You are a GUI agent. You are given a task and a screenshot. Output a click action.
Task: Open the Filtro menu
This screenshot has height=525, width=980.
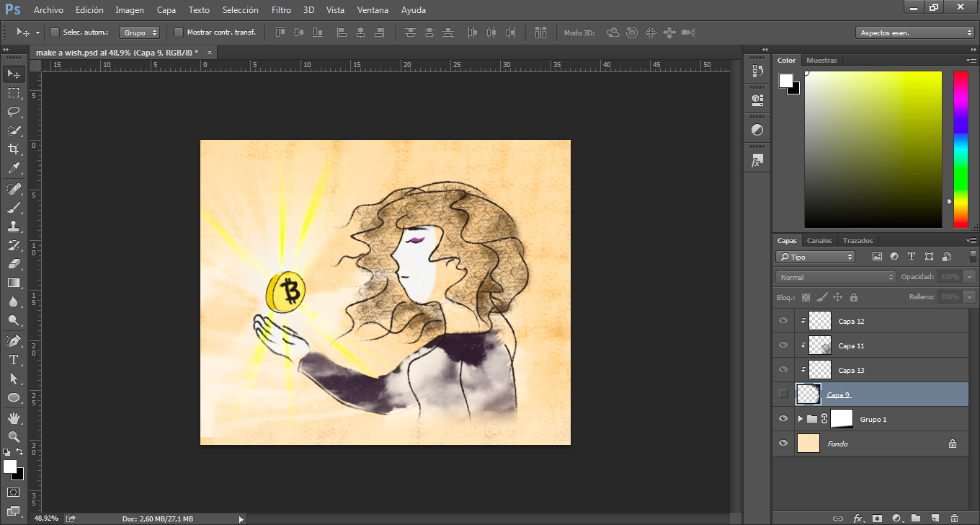281,10
